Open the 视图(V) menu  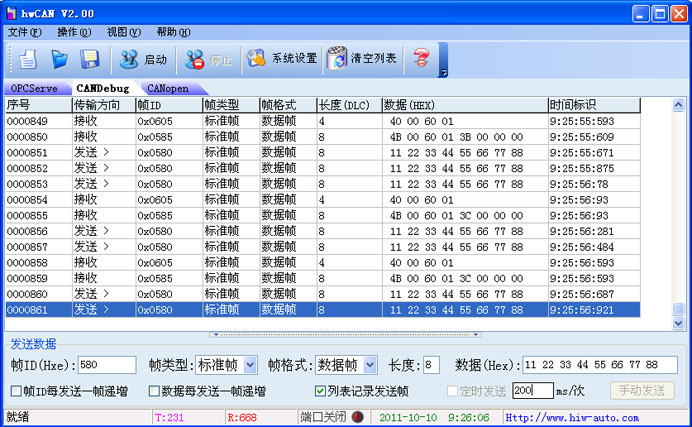[x=124, y=32]
